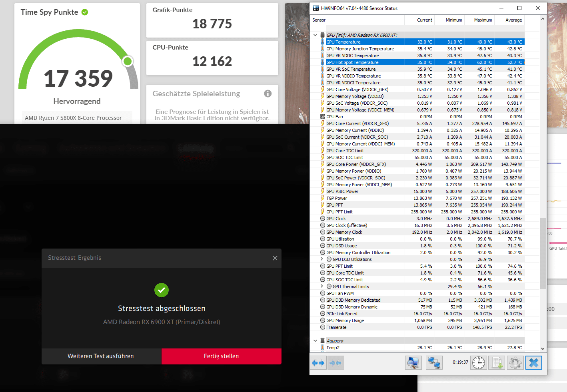Click the Grafik-Punkte score 18 775
The width and height of the screenshot is (567, 392).
tap(212, 24)
